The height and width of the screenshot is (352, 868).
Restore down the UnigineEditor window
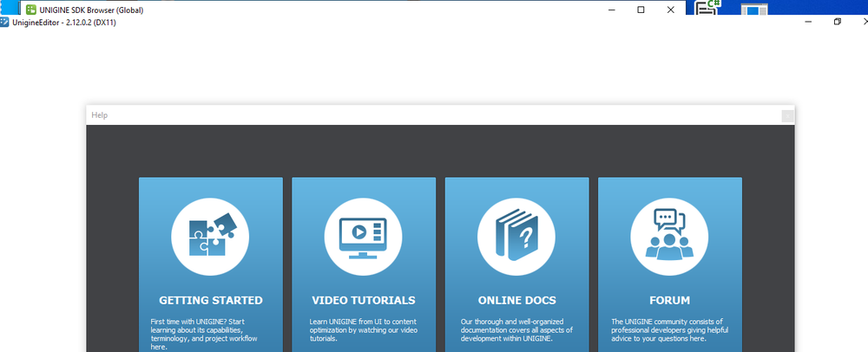(x=838, y=23)
